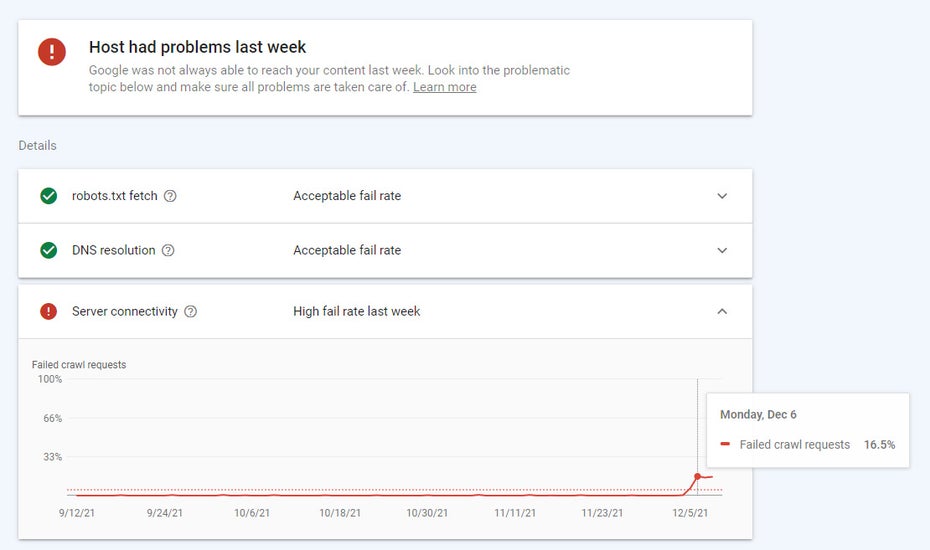
Task: Click the green check icon for robots.txt fetch
Action: (x=48, y=196)
